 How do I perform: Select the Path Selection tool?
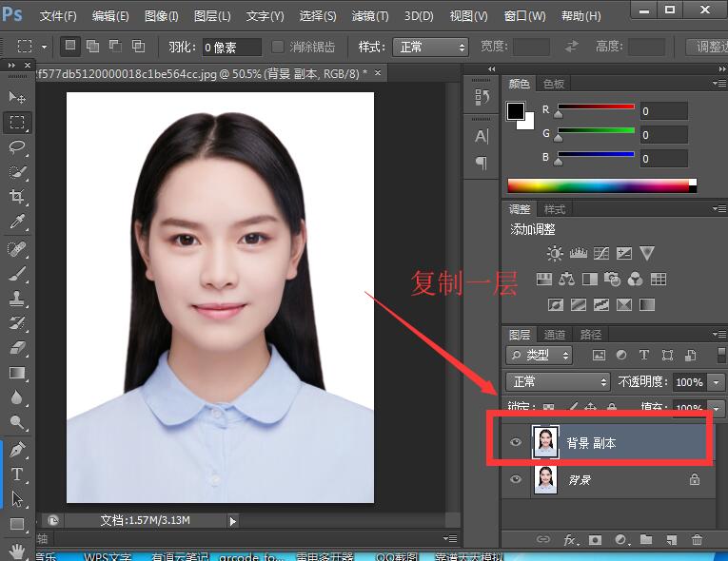pyautogui.click(x=17, y=499)
